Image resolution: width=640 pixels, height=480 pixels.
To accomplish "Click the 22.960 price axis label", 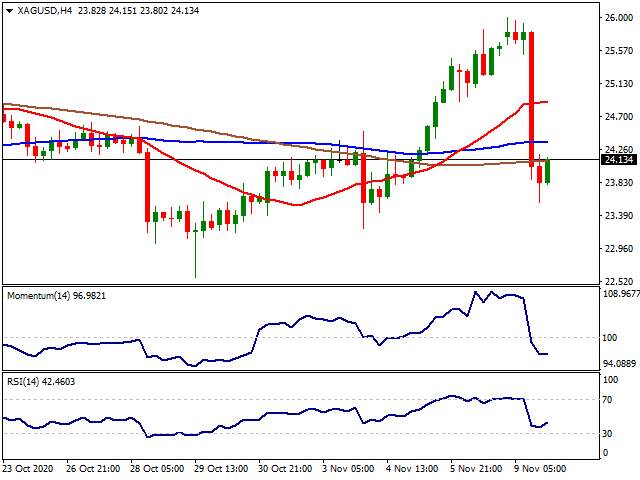I will [x=619, y=249].
